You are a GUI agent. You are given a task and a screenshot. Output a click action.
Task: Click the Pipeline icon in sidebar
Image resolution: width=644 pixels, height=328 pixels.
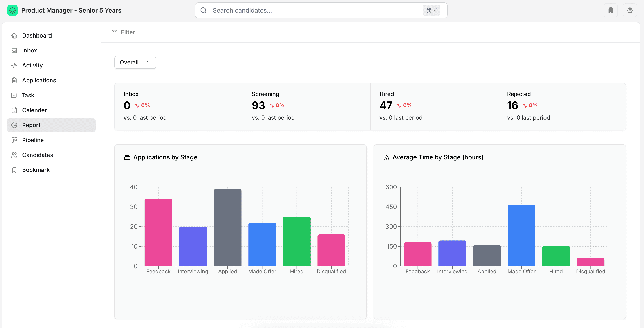point(14,140)
